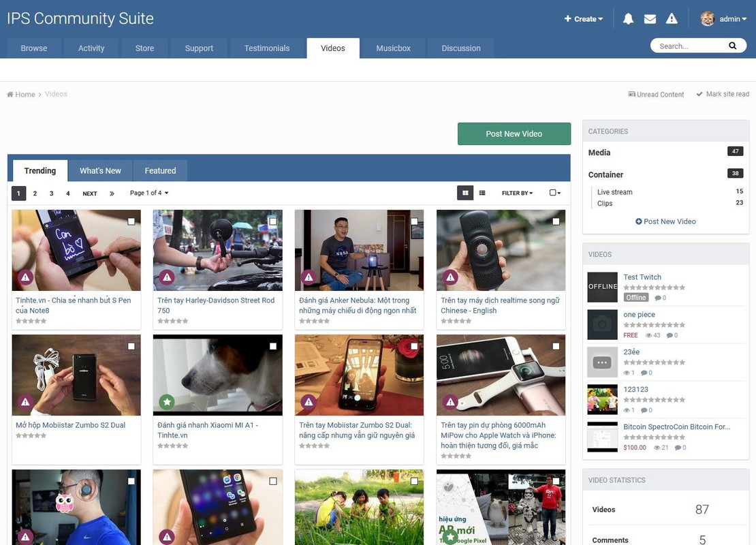Viewport: 756px width, 545px height.
Task: Select checkbox on Trên tay Mobiistar Zumbo video
Action: pyautogui.click(x=414, y=346)
